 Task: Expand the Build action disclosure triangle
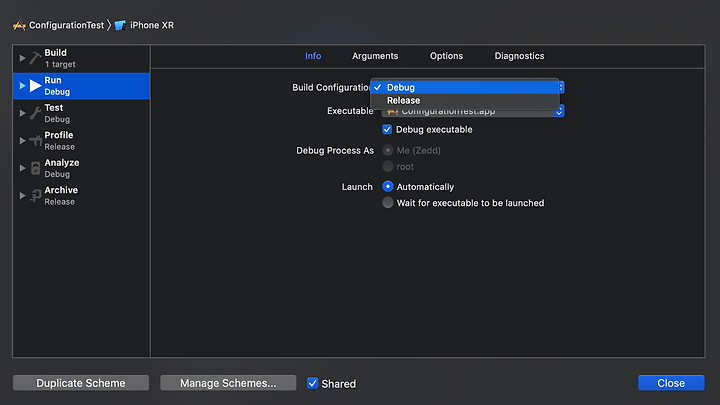tap(22, 58)
